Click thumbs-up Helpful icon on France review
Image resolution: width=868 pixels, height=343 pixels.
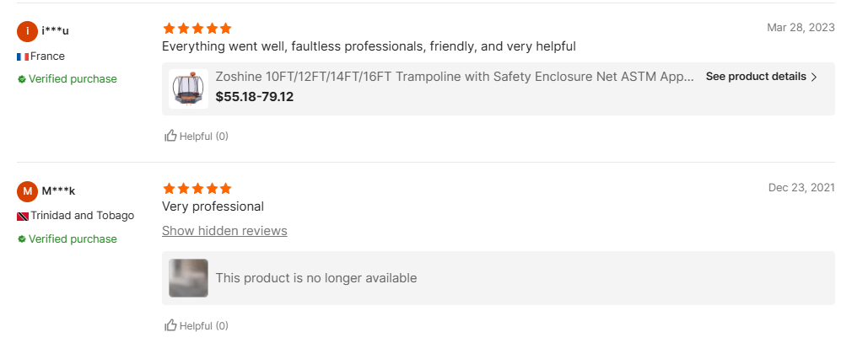click(x=171, y=136)
